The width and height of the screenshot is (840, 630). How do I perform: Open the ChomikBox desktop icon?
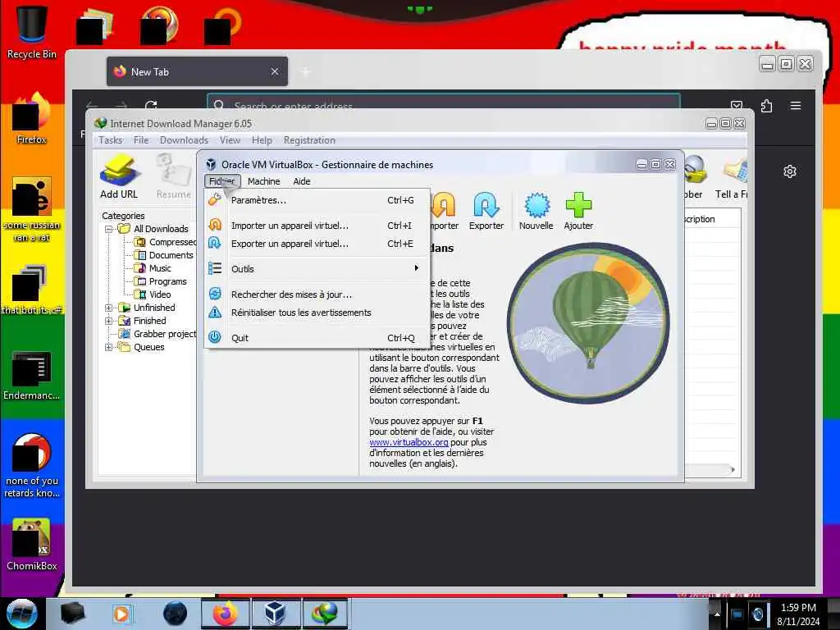coord(32,546)
